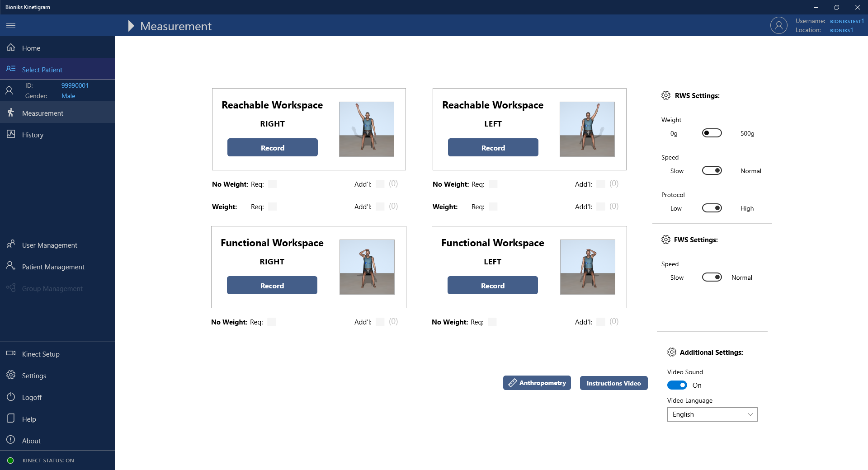Click the triangle expander beside Measurement title
The height and width of the screenshot is (470, 868).
pyautogui.click(x=131, y=26)
